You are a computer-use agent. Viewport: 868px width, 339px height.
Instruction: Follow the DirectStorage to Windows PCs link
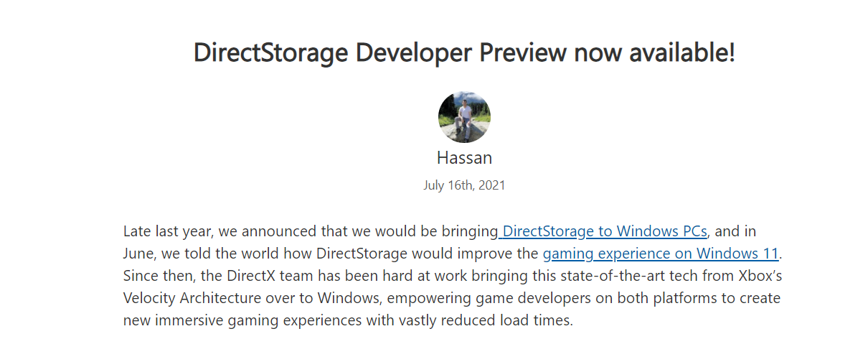click(604, 231)
